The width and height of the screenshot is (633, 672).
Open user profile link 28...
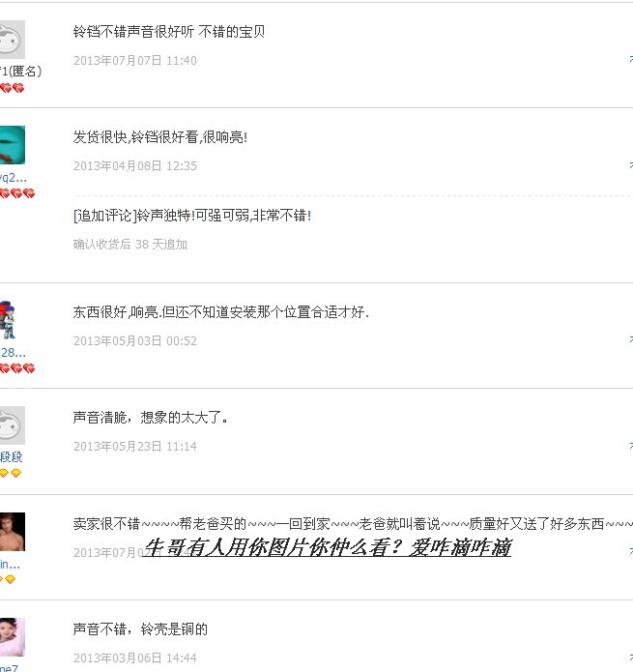pyautogui.click(x=13, y=353)
